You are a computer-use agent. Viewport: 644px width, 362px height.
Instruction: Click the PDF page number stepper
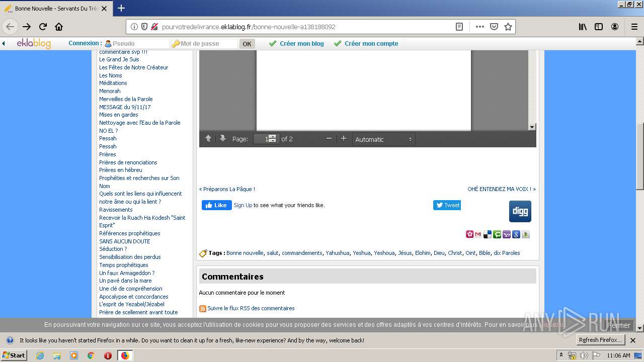click(272, 139)
